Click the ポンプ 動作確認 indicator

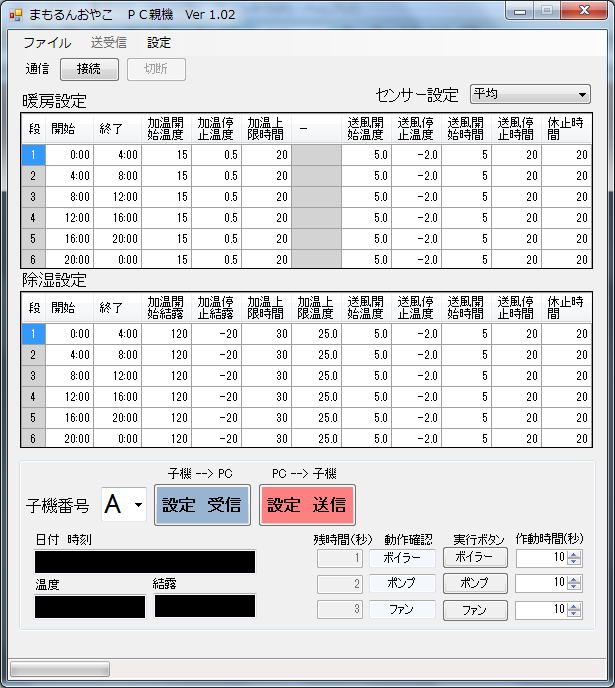point(402,583)
